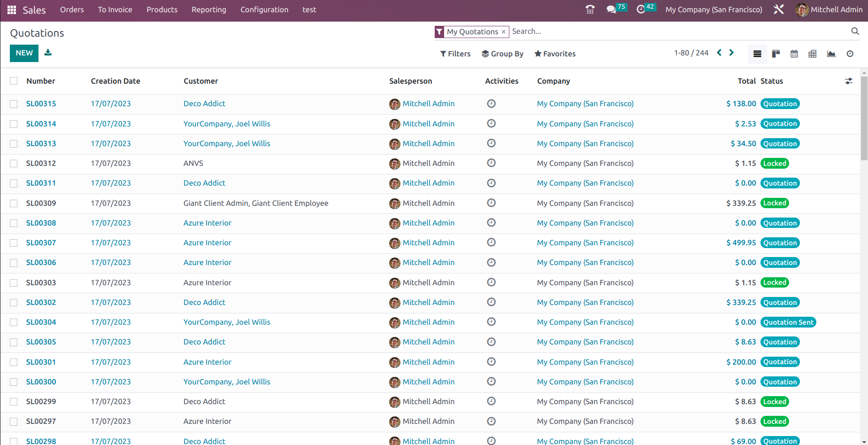Click the NEW button

[x=24, y=53]
